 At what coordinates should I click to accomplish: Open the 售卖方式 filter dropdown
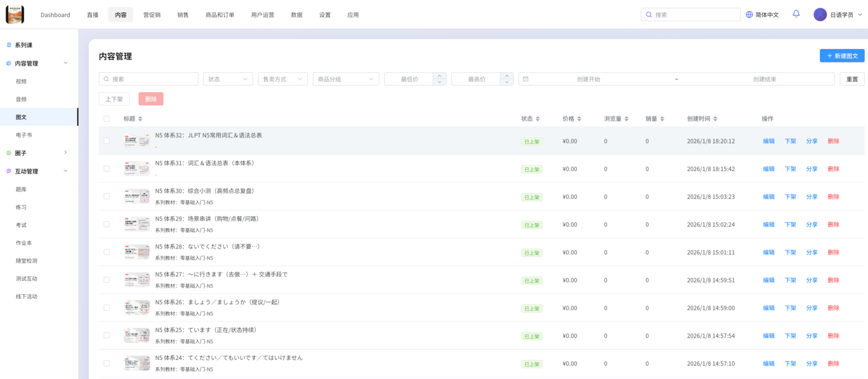click(283, 79)
